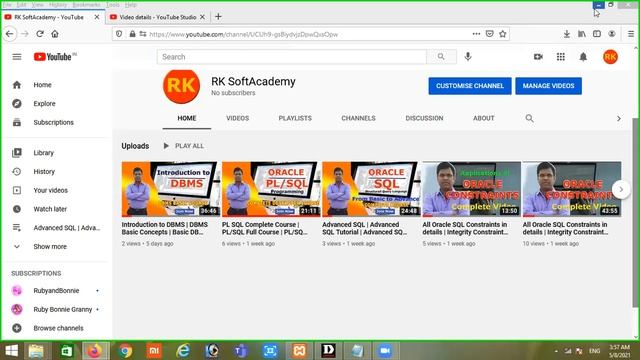
Task: Close the Video details YouTube Studio tab
Action: [x=202, y=17]
